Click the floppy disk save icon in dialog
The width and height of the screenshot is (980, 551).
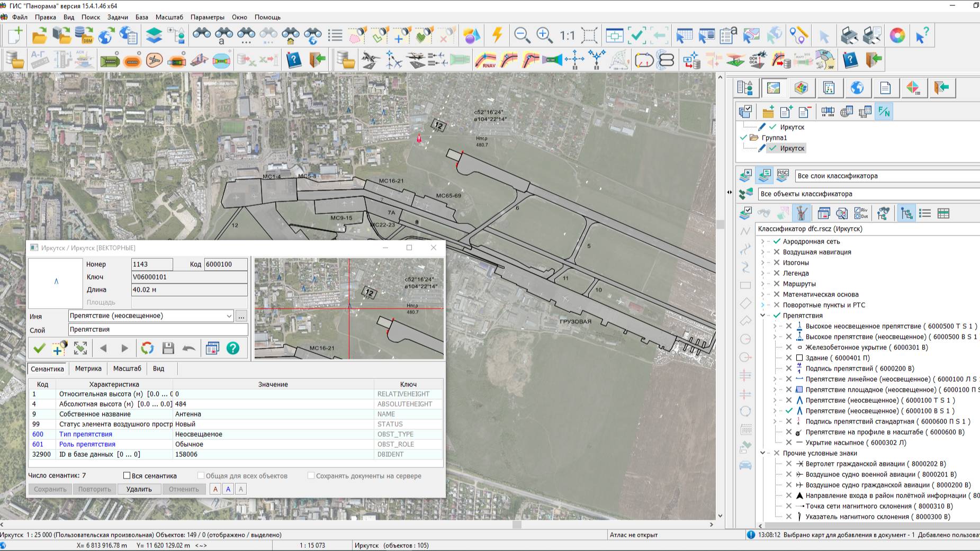[168, 348]
